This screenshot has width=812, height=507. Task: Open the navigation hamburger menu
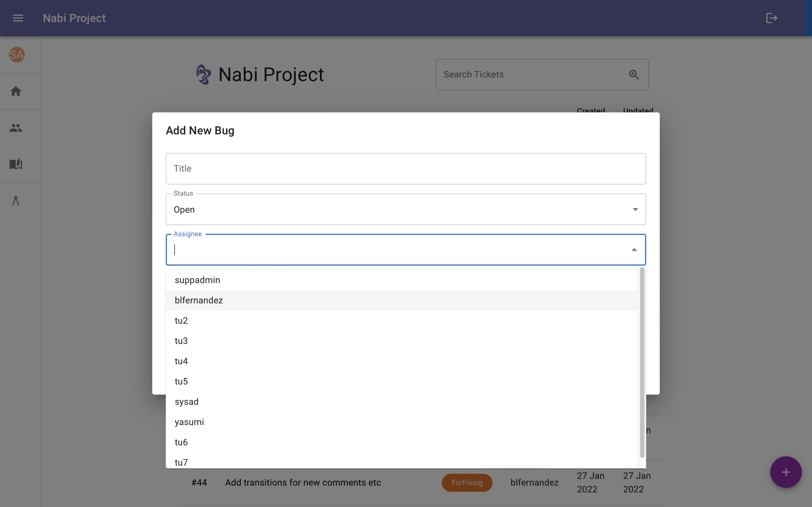[x=18, y=18]
